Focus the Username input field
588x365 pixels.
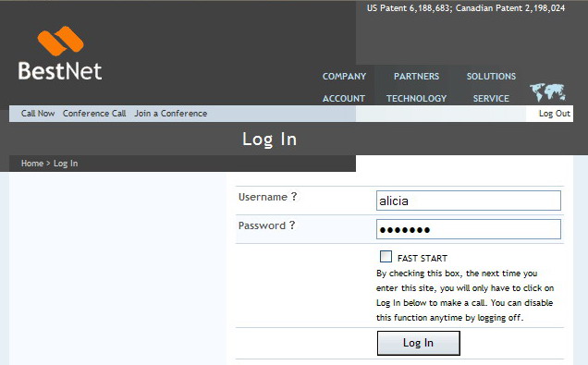pyautogui.click(x=469, y=201)
